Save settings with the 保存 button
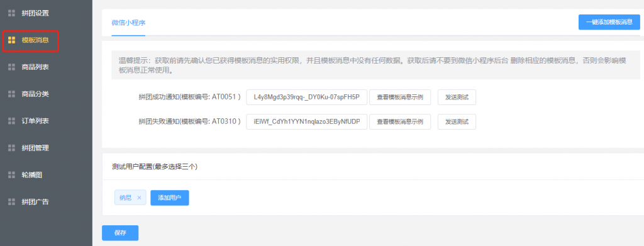Screen dimensions: 644x246 click(x=120, y=233)
